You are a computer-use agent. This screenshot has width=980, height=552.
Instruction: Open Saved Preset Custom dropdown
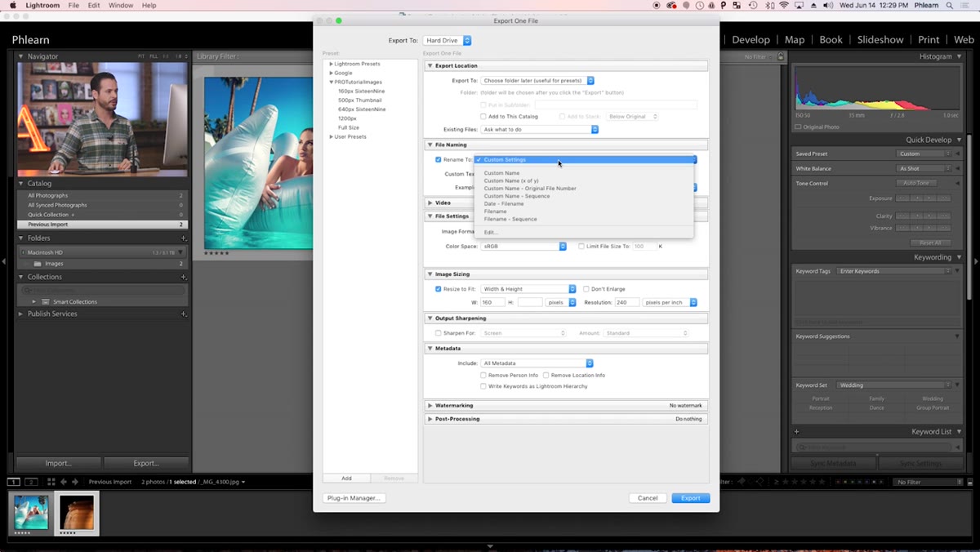(924, 154)
